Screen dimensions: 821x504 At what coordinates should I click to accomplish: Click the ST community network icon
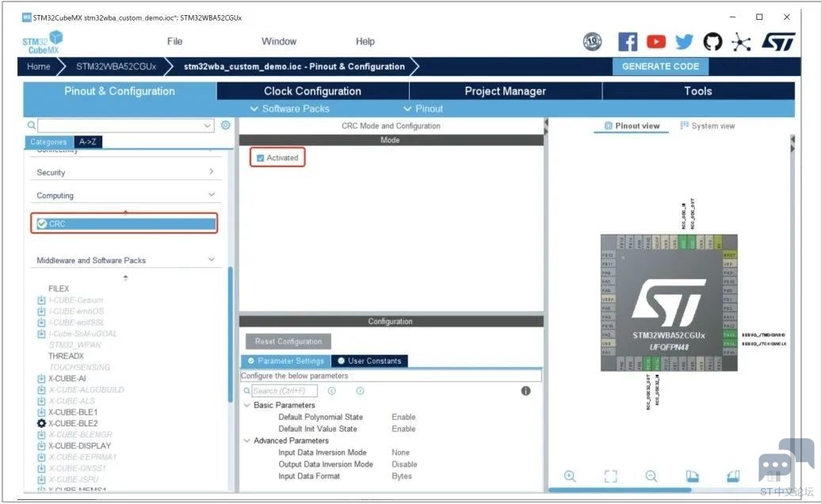point(741,42)
